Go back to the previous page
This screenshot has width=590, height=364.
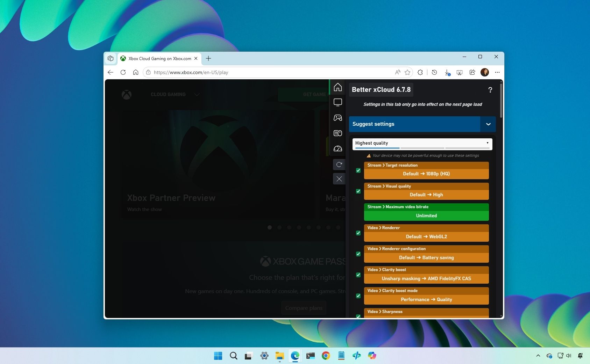pos(111,72)
